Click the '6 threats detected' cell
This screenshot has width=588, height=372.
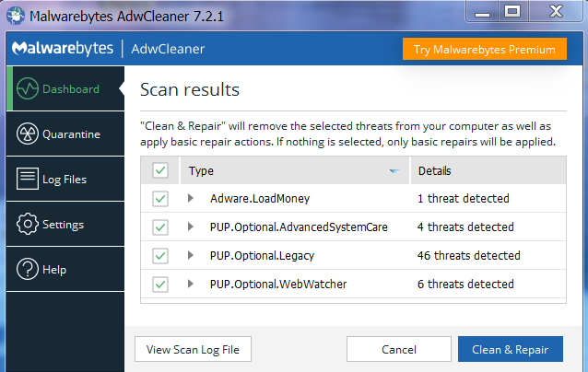(465, 284)
